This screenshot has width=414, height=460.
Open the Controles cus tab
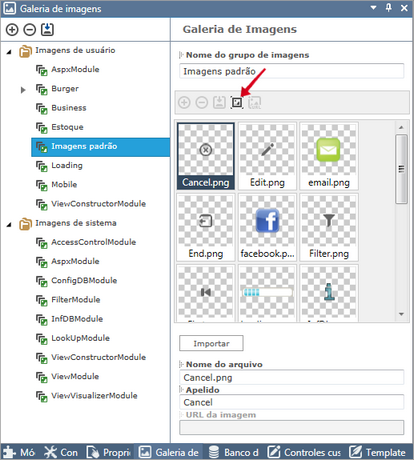[305, 452]
